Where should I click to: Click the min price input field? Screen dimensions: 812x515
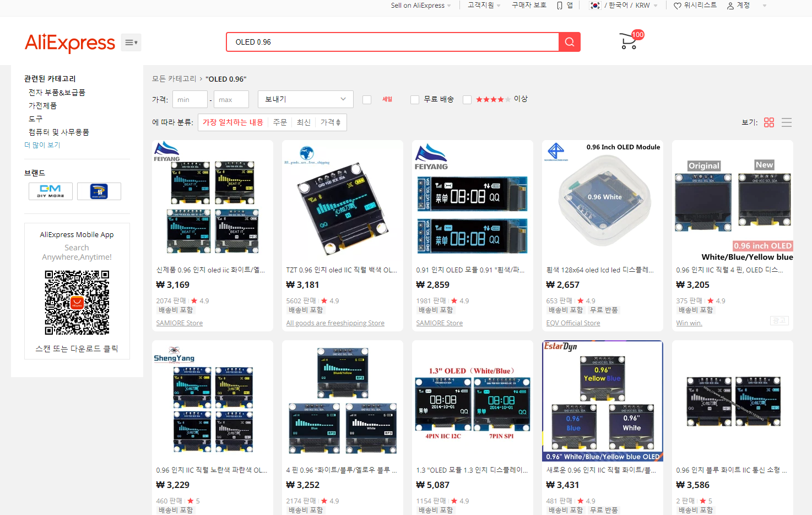tap(190, 99)
